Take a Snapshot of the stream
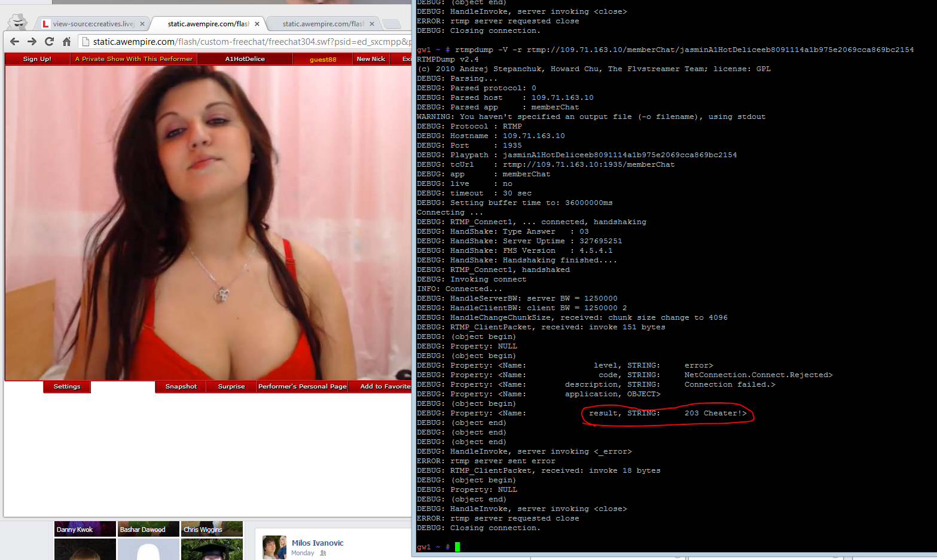 coord(181,387)
